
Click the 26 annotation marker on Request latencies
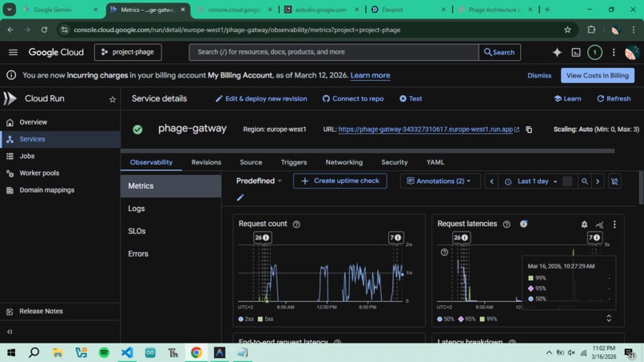point(460,237)
